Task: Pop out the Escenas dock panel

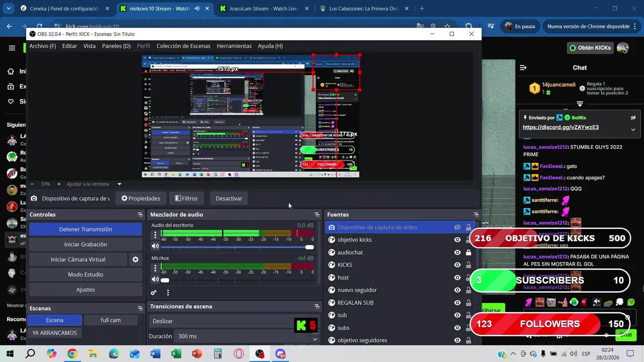Action: (140, 308)
